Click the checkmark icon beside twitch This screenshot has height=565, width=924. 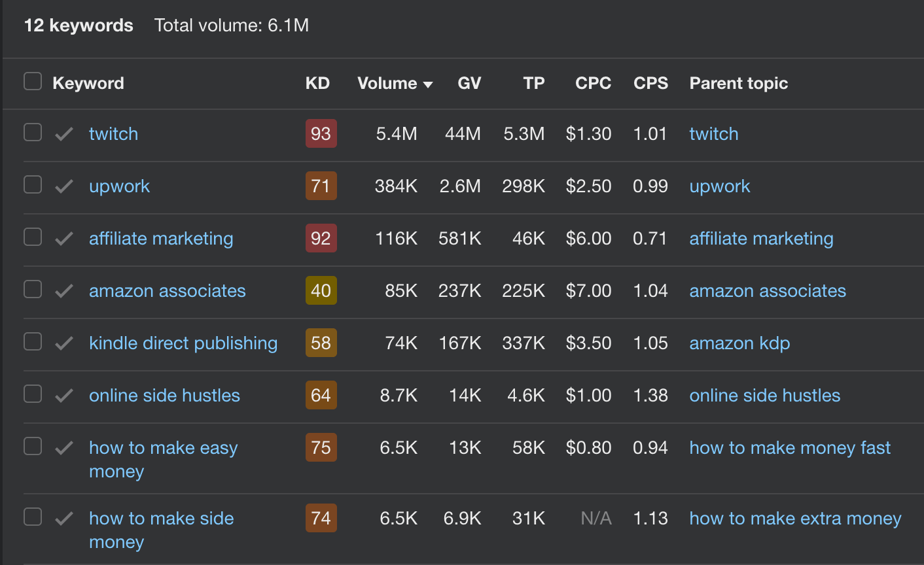tap(63, 134)
